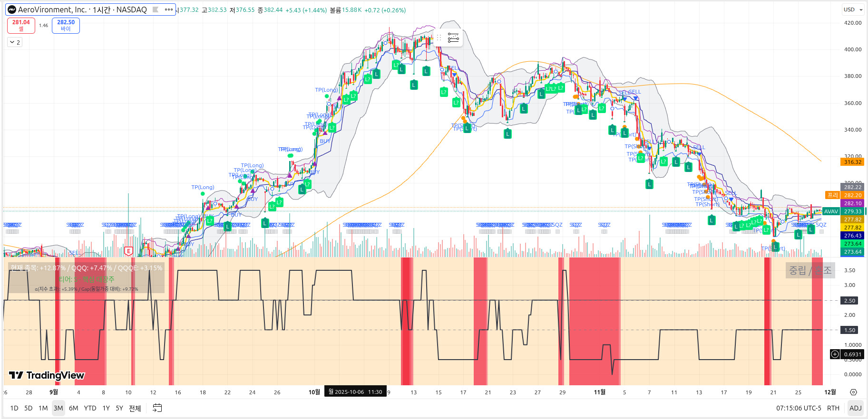Click the TradingView logo
The width and height of the screenshot is (868, 419).
tap(47, 375)
